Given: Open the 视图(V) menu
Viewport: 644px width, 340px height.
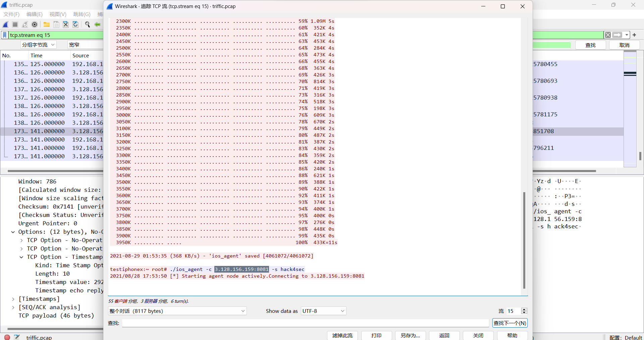Looking at the screenshot, I should pyautogui.click(x=58, y=14).
